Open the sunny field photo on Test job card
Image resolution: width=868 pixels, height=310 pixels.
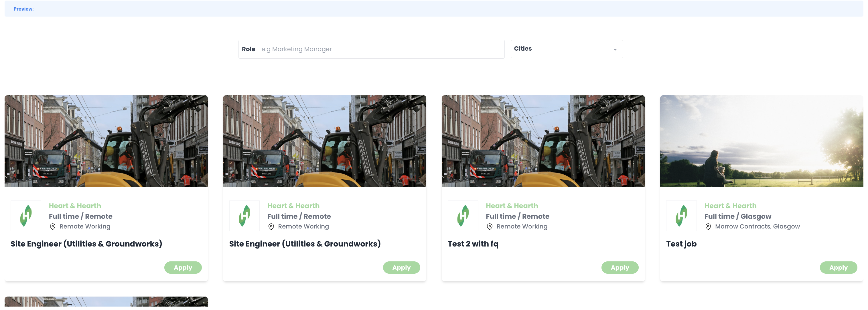coord(762,141)
